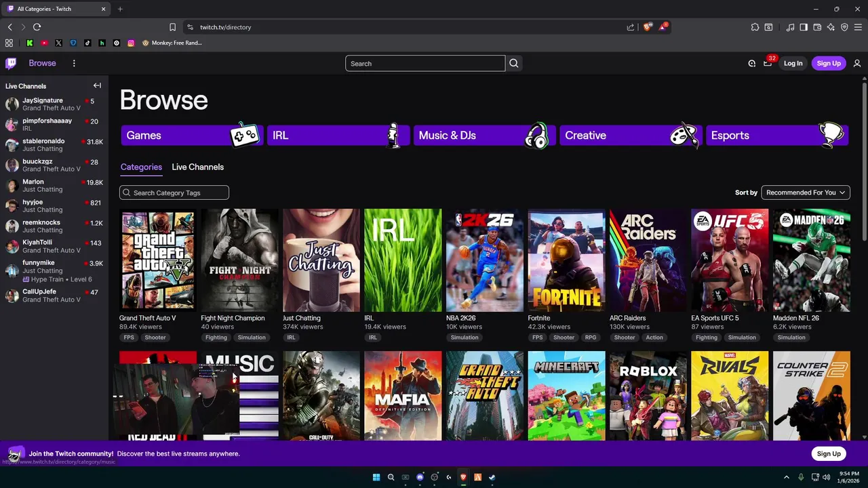Click the search magnifier button
868x488 pixels.
[x=514, y=63]
